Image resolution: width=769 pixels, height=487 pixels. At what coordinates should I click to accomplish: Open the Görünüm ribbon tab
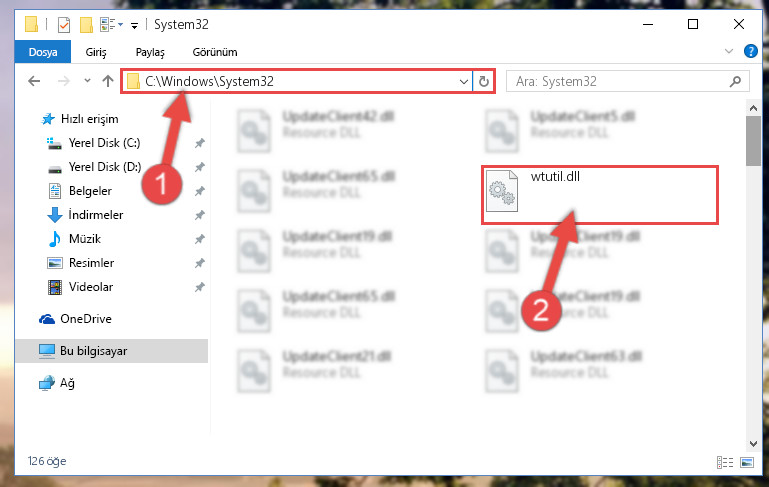pyautogui.click(x=215, y=52)
